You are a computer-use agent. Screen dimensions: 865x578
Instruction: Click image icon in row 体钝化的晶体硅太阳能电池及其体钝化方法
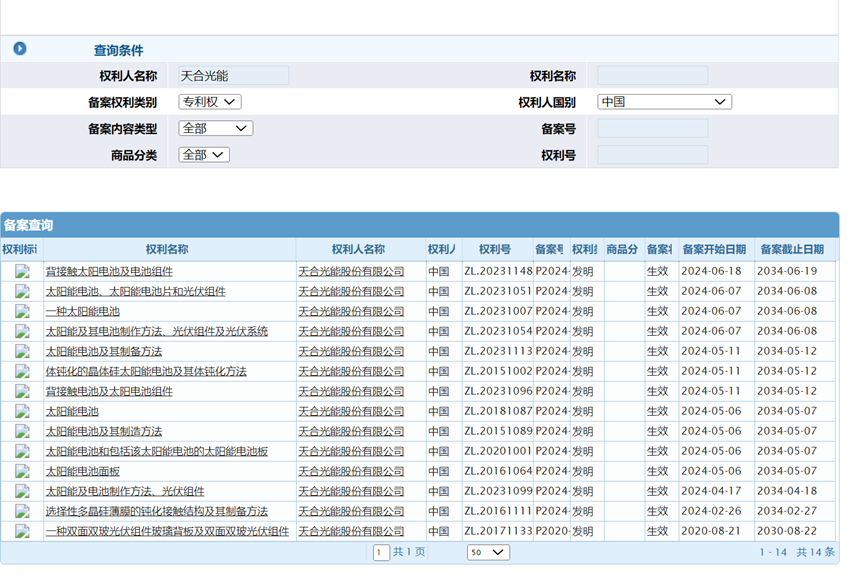pyautogui.click(x=22, y=371)
